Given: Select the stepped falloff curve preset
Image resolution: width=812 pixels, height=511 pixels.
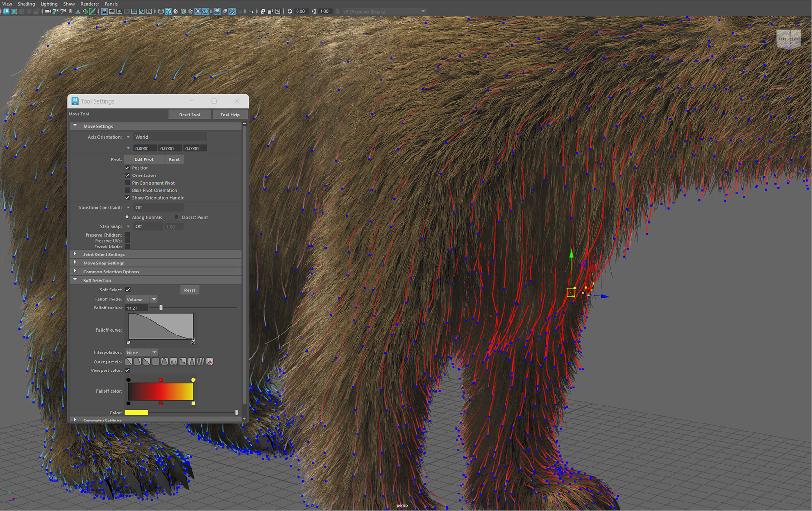Looking at the screenshot, I should (183, 361).
